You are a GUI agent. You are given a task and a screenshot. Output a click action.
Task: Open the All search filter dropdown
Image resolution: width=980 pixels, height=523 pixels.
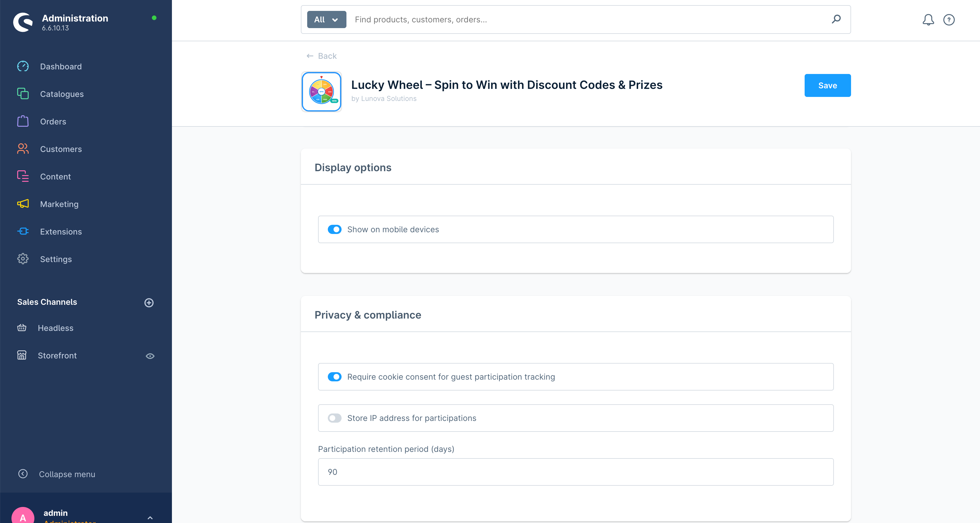tap(326, 19)
